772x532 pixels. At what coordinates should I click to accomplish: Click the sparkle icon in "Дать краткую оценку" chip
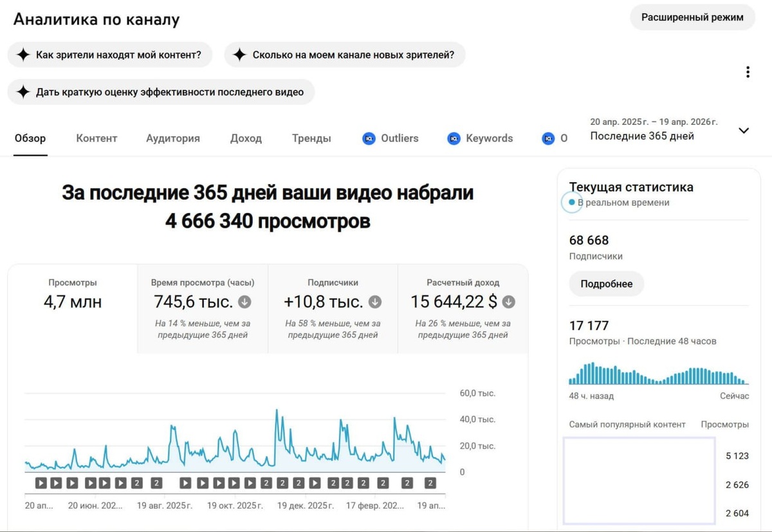[x=23, y=92]
